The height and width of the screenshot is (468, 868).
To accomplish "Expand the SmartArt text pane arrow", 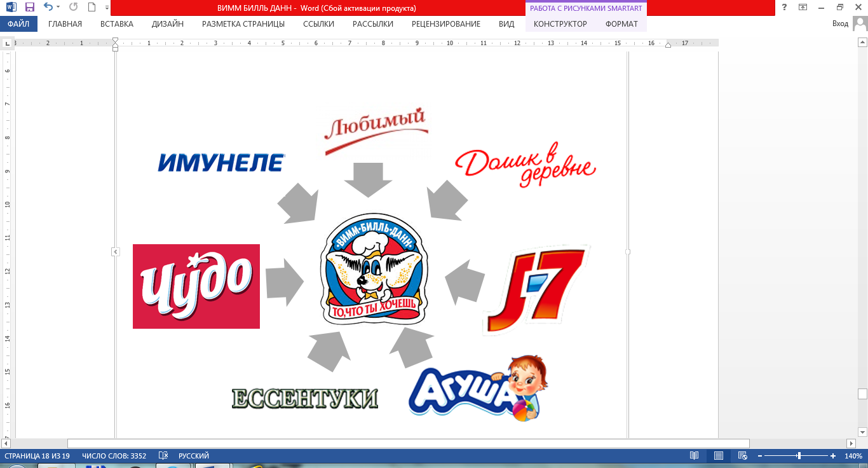I will 116,252.
